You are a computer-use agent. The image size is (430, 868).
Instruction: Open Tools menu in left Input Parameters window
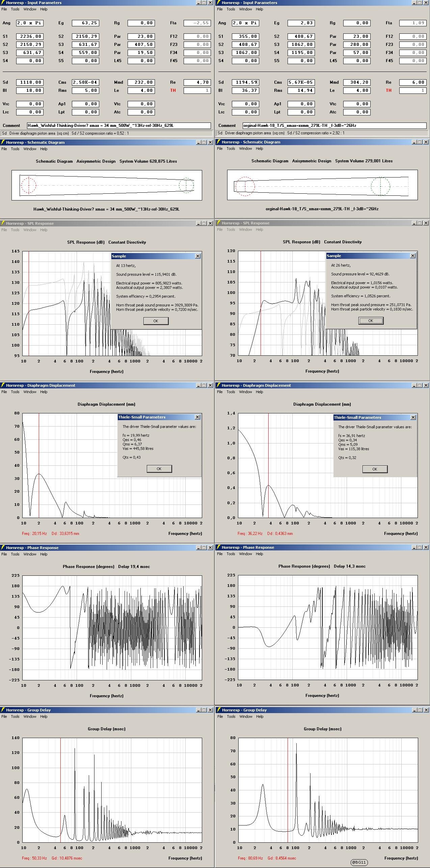point(15,9)
